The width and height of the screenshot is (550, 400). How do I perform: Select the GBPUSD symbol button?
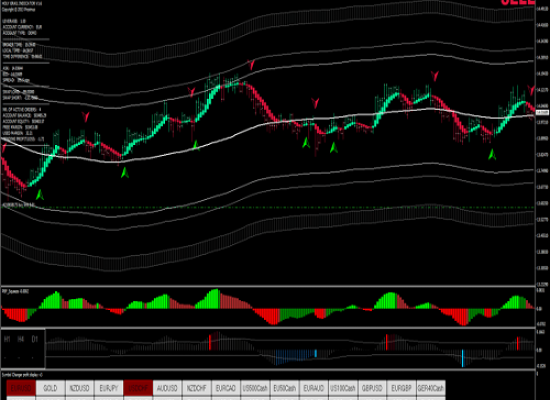372,388
